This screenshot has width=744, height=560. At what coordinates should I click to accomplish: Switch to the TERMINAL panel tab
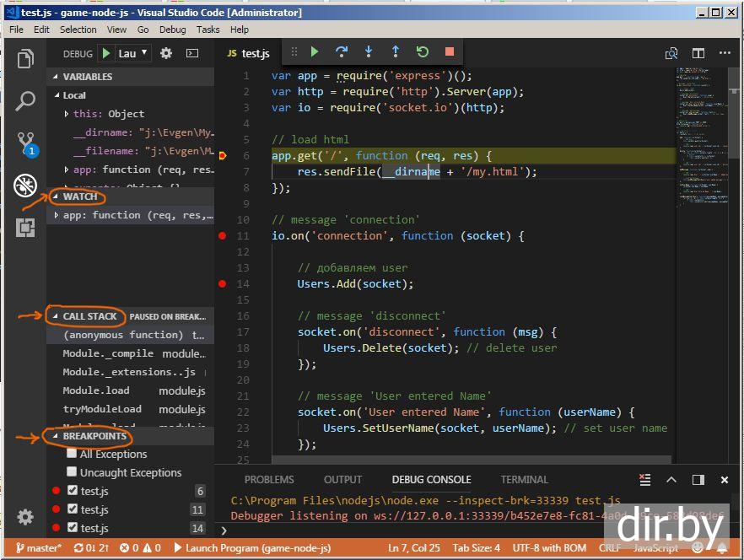524,479
